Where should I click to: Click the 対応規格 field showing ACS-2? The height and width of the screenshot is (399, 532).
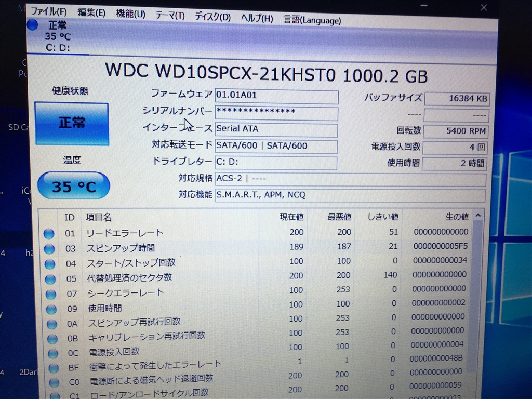click(351, 179)
